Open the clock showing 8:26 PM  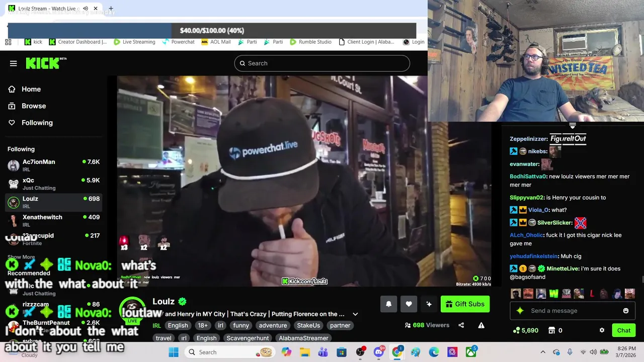(626, 352)
